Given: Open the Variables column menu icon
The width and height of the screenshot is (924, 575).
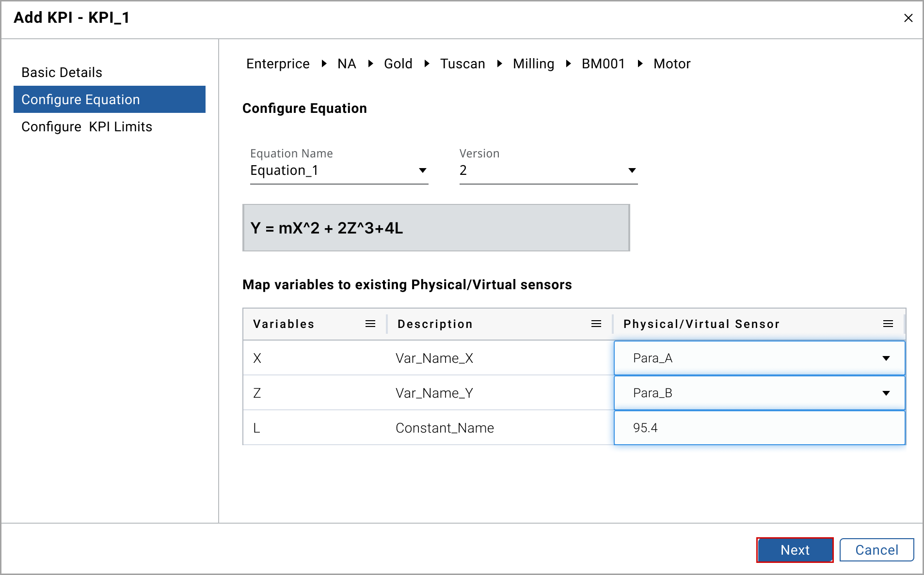Looking at the screenshot, I should (370, 324).
